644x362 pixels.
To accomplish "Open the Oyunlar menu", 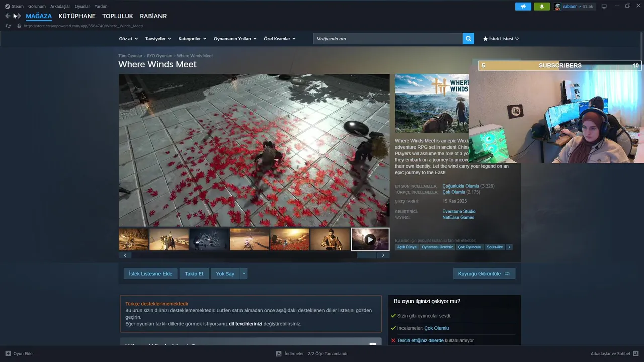I will pos(83,7).
